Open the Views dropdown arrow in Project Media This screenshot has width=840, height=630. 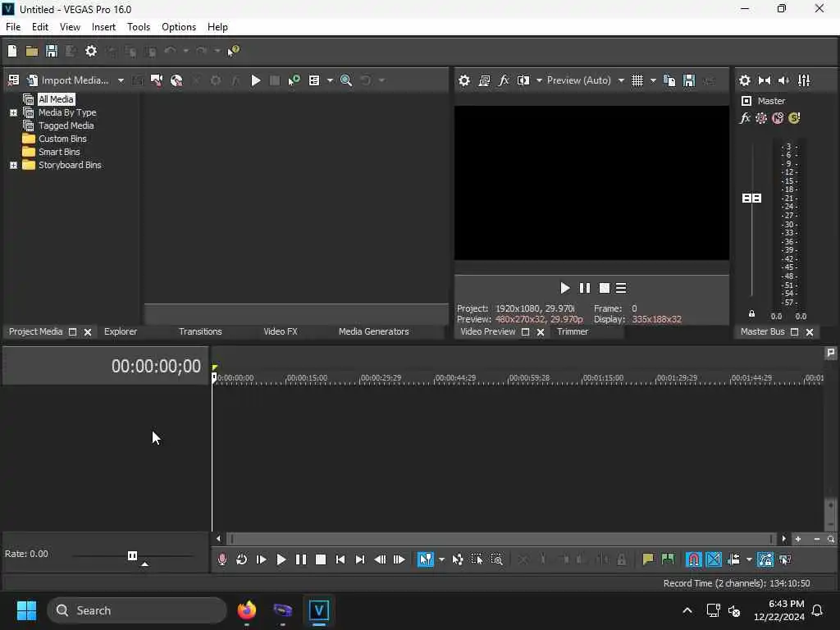[330, 80]
